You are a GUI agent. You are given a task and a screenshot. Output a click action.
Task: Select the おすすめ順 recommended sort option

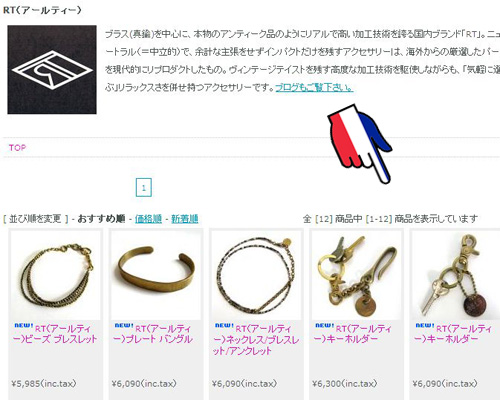pyautogui.click(x=101, y=219)
